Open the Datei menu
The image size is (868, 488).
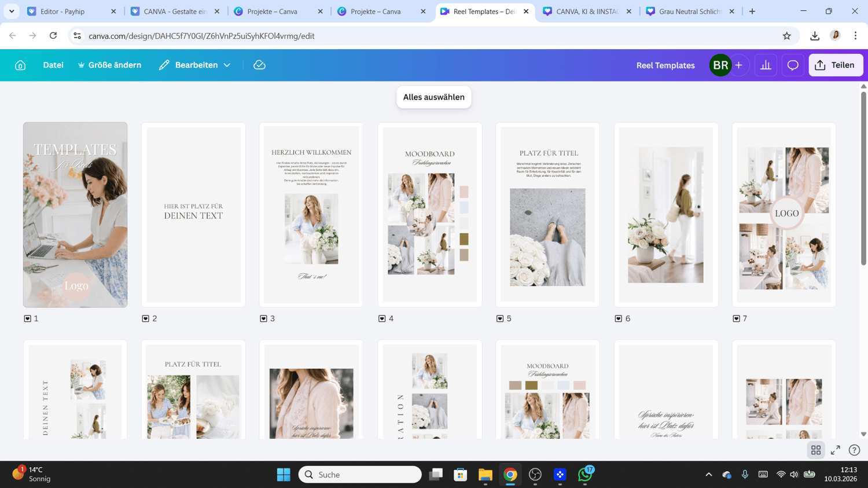point(53,65)
